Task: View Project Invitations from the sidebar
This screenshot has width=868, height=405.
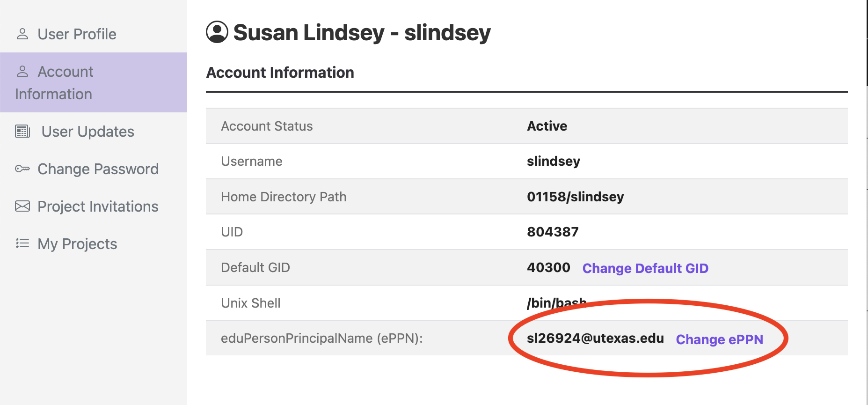Action: [98, 206]
